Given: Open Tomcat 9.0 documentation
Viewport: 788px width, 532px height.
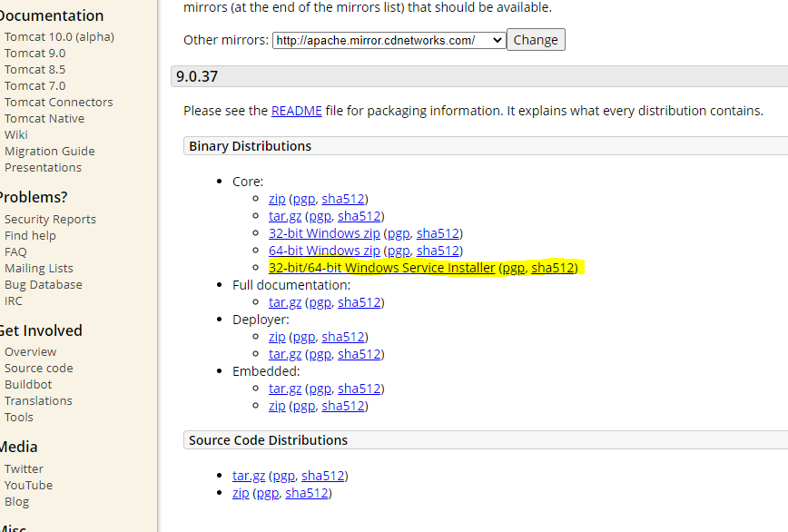Looking at the screenshot, I should 34,53.
